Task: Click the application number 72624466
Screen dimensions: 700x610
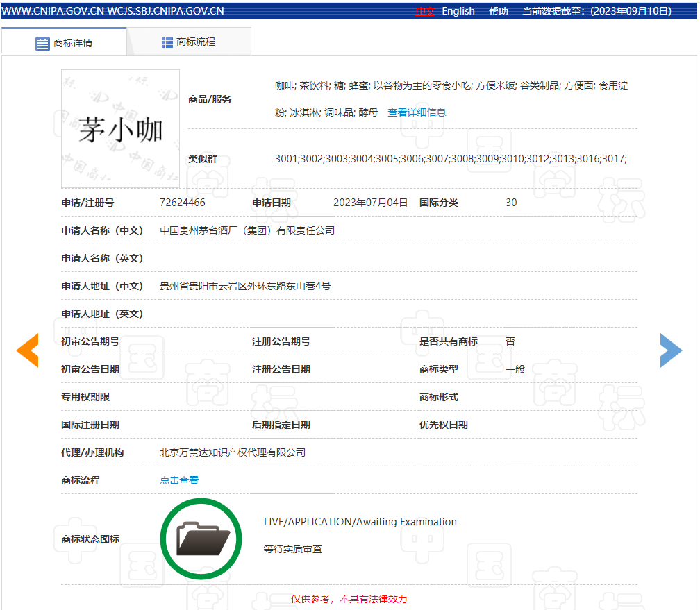Action: coord(182,203)
